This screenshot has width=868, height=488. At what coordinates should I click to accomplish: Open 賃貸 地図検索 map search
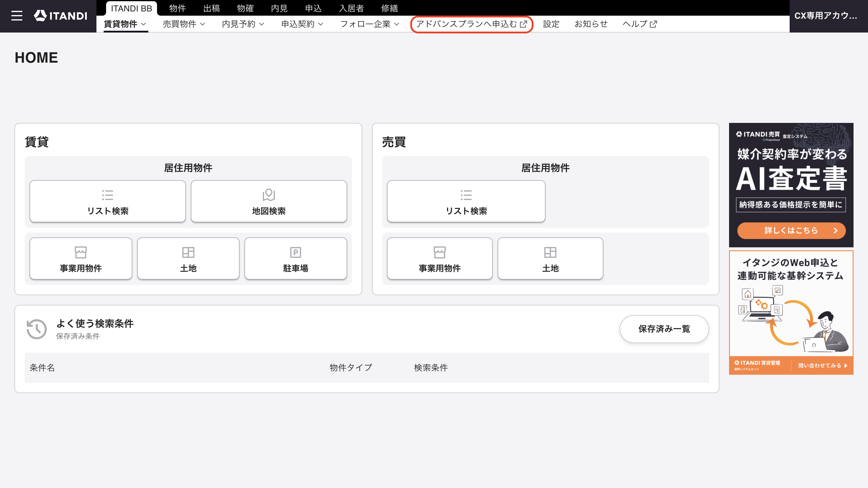pos(269,201)
